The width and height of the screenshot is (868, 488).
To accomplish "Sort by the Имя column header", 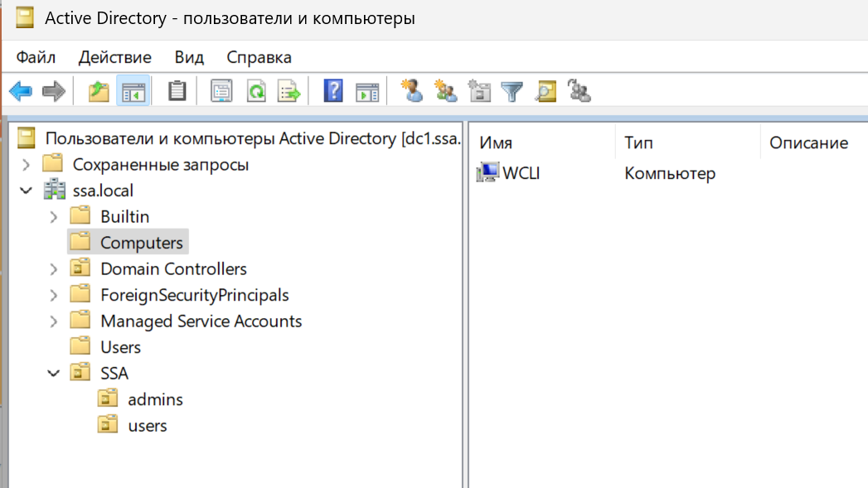I will click(x=496, y=143).
